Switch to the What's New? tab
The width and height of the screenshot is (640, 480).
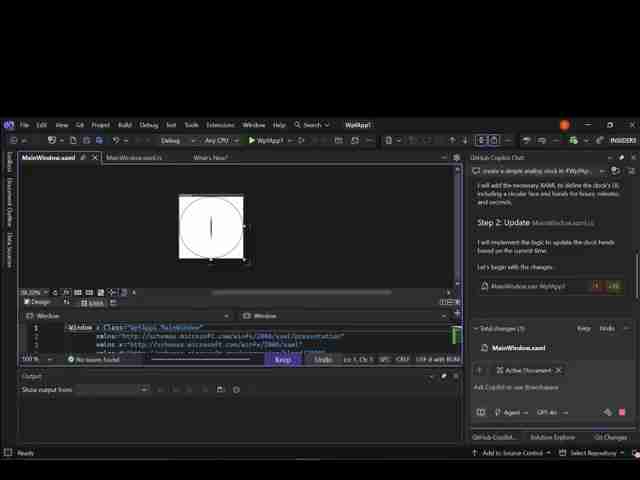click(x=210, y=158)
